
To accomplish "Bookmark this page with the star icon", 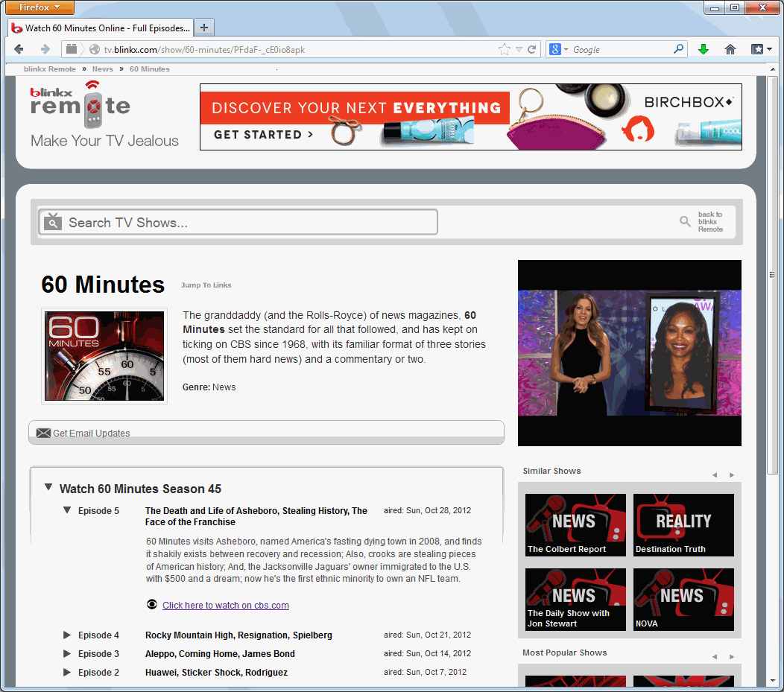I will pos(505,49).
